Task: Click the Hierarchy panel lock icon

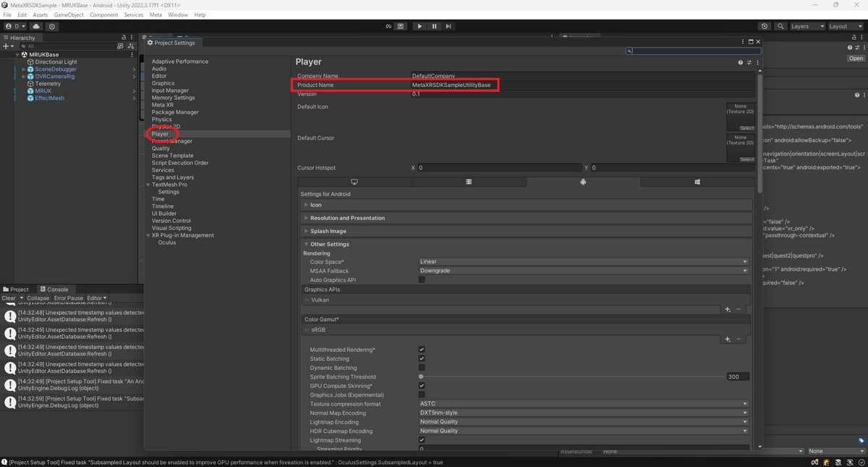Action: [124, 38]
